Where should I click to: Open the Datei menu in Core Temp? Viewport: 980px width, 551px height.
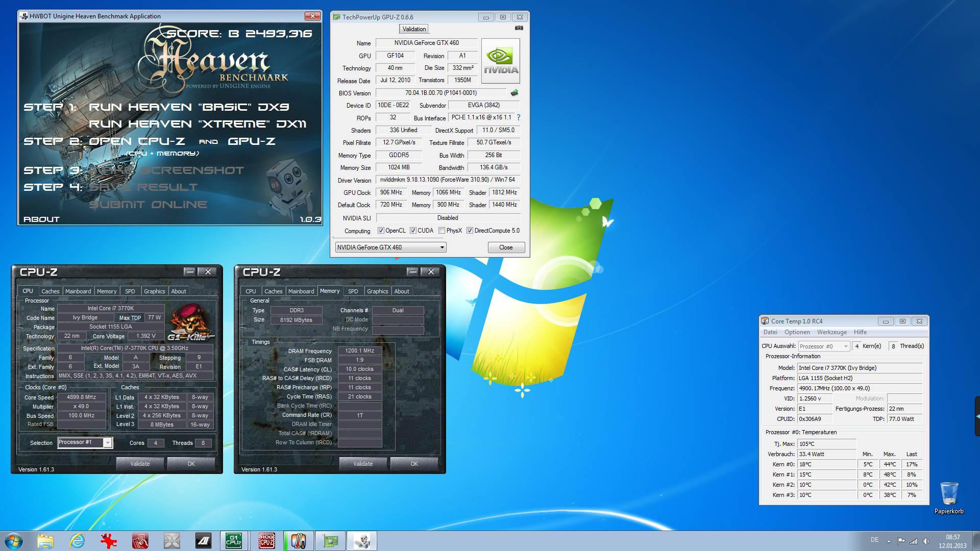(770, 332)
